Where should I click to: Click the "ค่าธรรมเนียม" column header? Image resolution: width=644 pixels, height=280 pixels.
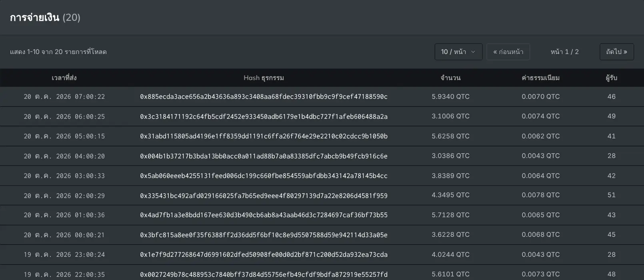pyautogui.click(x=540, y=78)
